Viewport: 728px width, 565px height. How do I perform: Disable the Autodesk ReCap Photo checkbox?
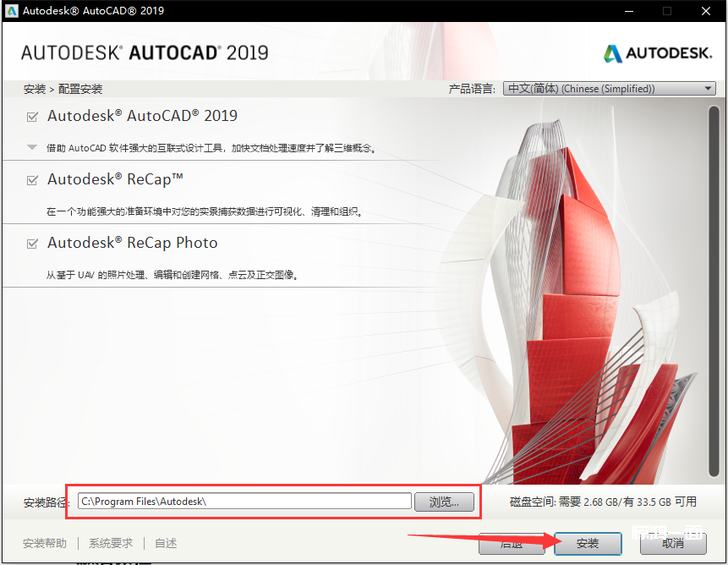point(33,244)
